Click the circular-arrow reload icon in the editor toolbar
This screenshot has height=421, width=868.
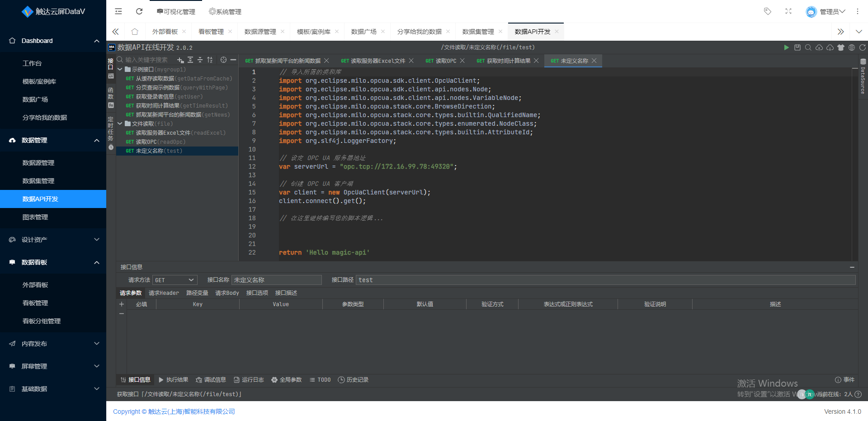coord(863,47)
